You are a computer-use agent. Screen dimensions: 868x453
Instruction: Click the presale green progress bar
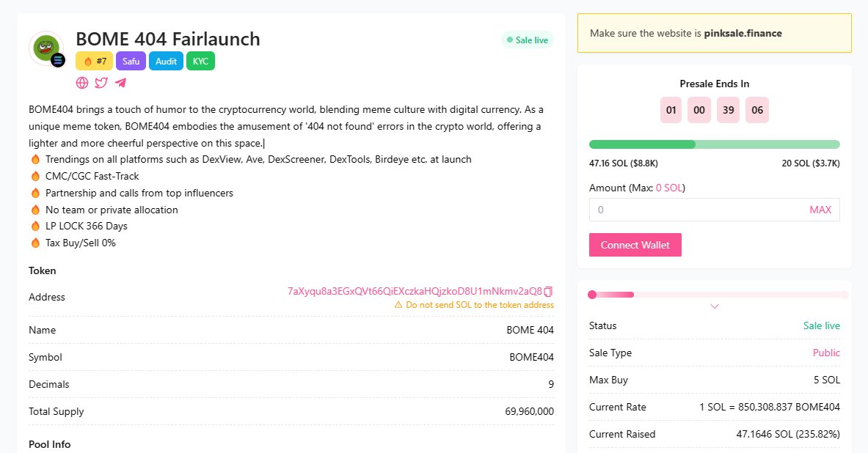[x=714, y=144]
